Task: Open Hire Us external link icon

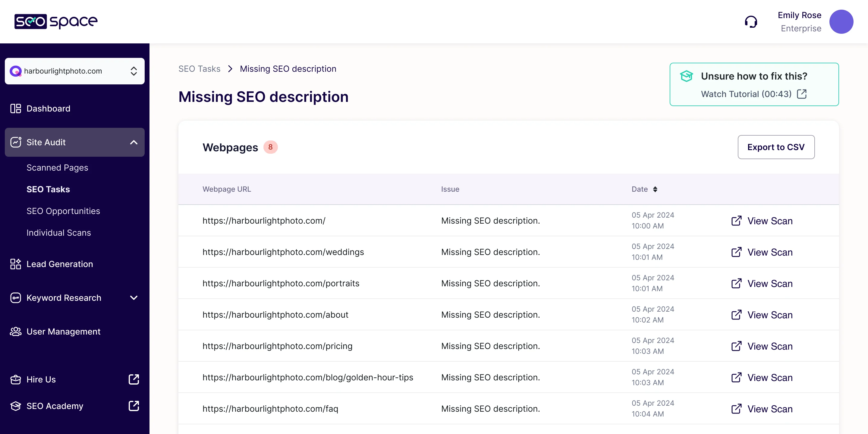Action: 134,379
